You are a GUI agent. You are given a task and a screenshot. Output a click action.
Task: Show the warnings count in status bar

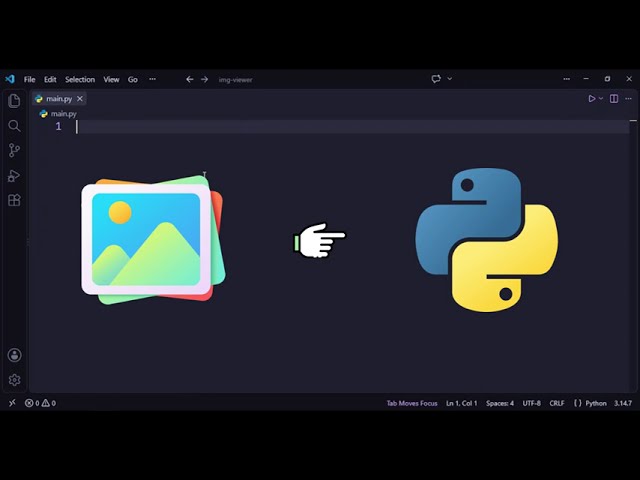pyautogui.click(x=49, y=403)
